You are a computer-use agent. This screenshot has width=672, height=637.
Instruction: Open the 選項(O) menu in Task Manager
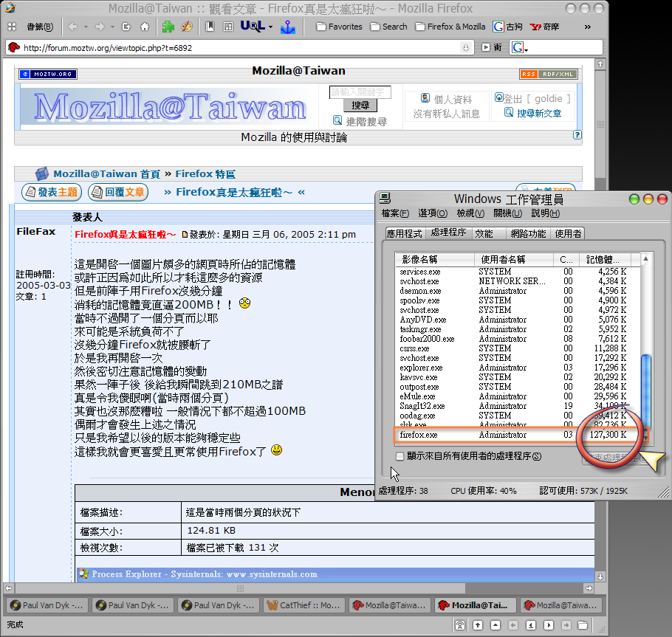433,213
